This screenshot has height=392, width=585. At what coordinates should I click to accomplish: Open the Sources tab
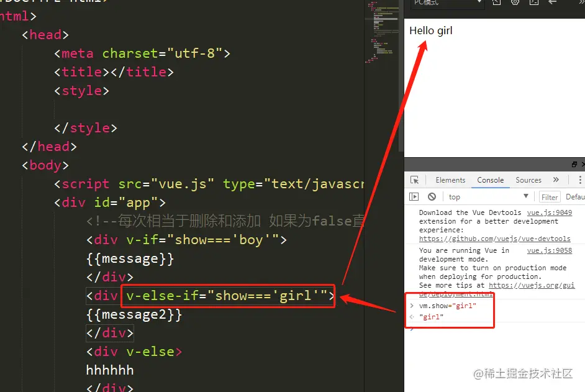pos(528,180)
